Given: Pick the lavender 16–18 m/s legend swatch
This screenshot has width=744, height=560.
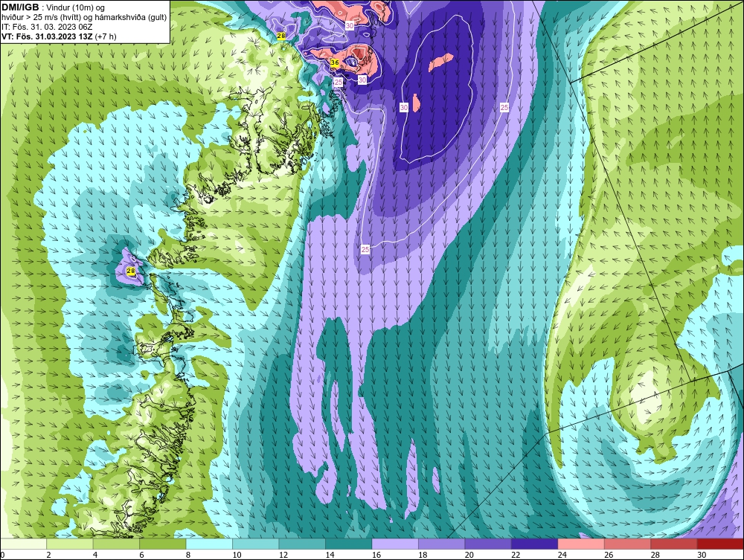Looking at the screenshot, I should click(x=395, y=544).
